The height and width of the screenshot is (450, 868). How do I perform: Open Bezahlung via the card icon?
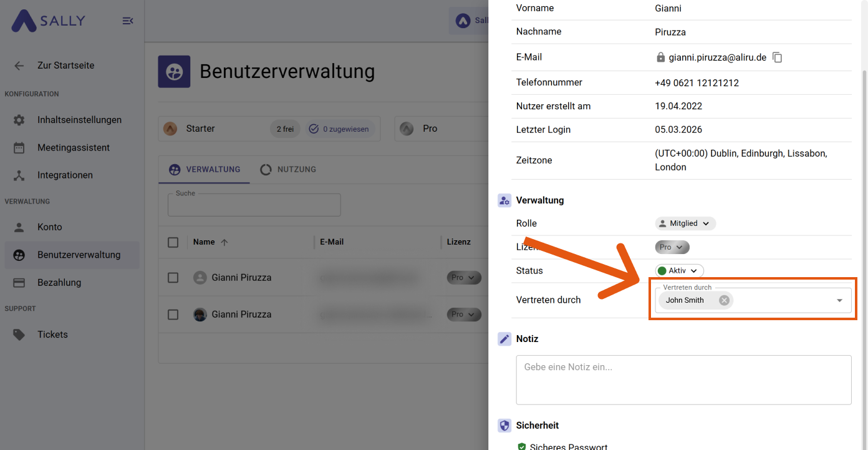pos(18,282)
